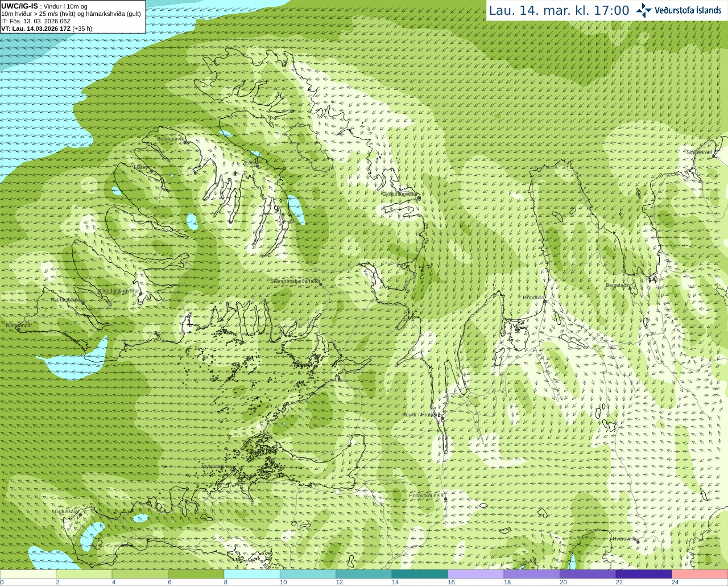This screenshot has height=586, width=728.
Task: Select the 8–10 m/s light cyan legend swatch
Action: coord(252,574)
